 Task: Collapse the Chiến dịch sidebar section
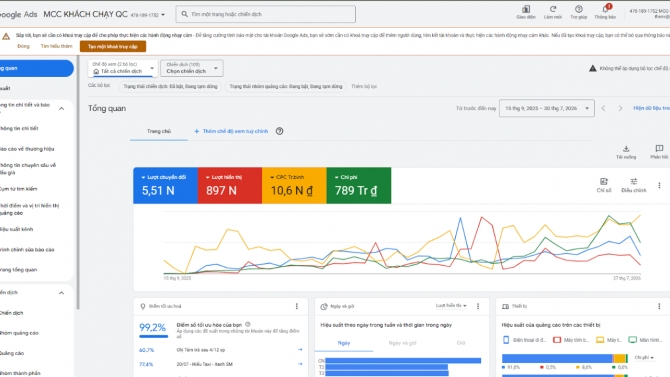click(x=62, y=293)
